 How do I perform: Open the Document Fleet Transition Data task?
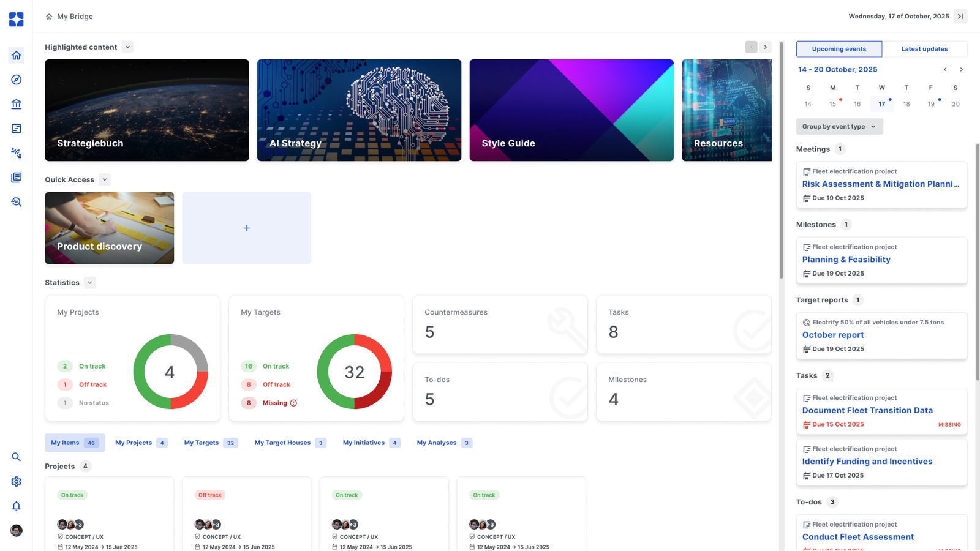(x=867, y=411)
